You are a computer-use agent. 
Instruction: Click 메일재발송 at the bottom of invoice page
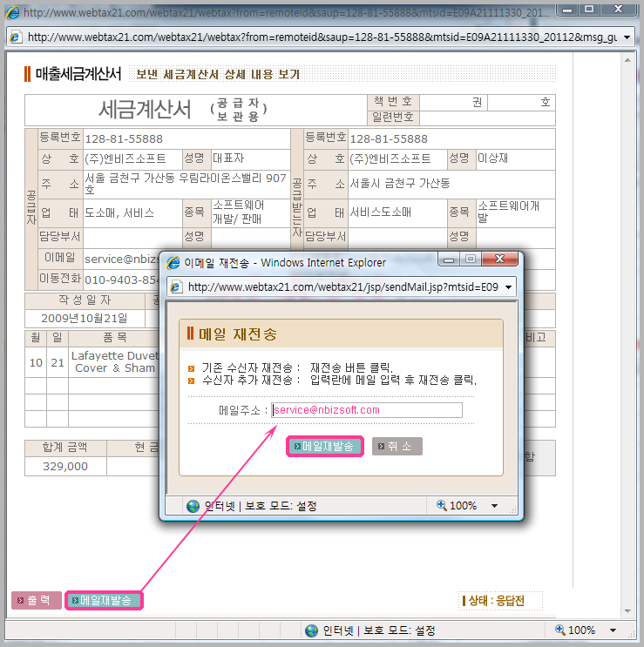tap(104, 600)
